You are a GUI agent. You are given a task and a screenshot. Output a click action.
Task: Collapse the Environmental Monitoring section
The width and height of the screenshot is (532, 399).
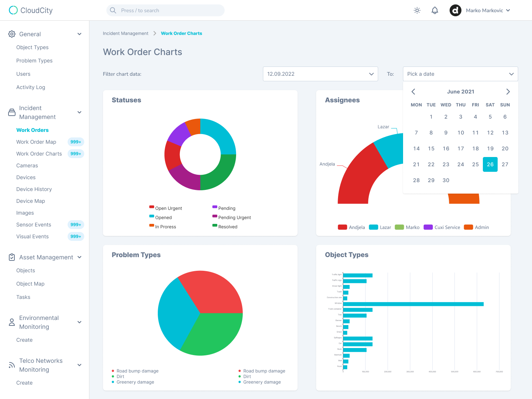[x=79, y=322]
